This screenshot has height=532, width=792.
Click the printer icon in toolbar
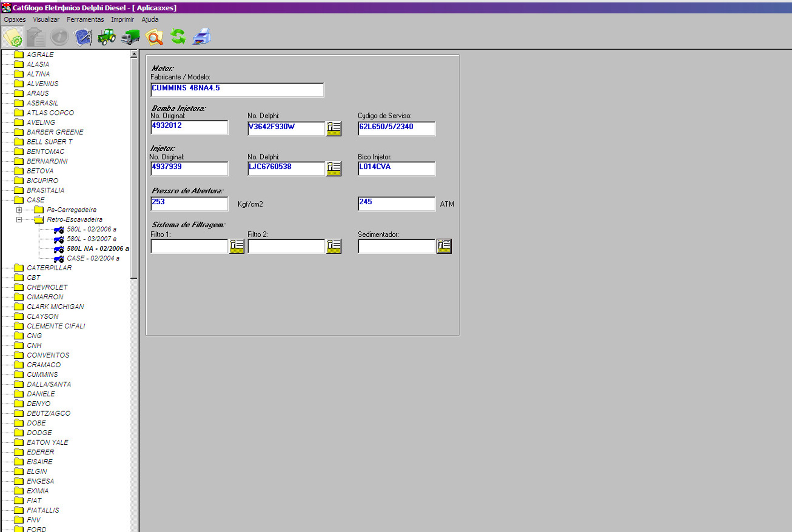pyautogui.click(x=202, y=37)
